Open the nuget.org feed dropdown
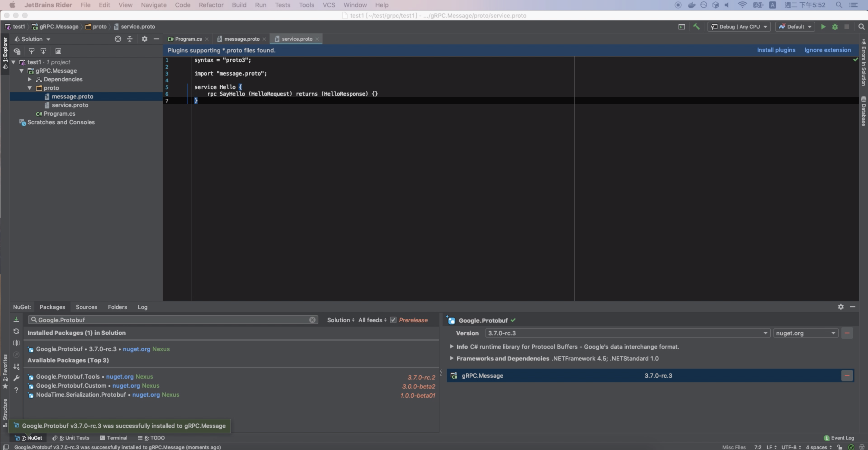Viewport: 868px width, 450px height. click(x=805, y=333)
